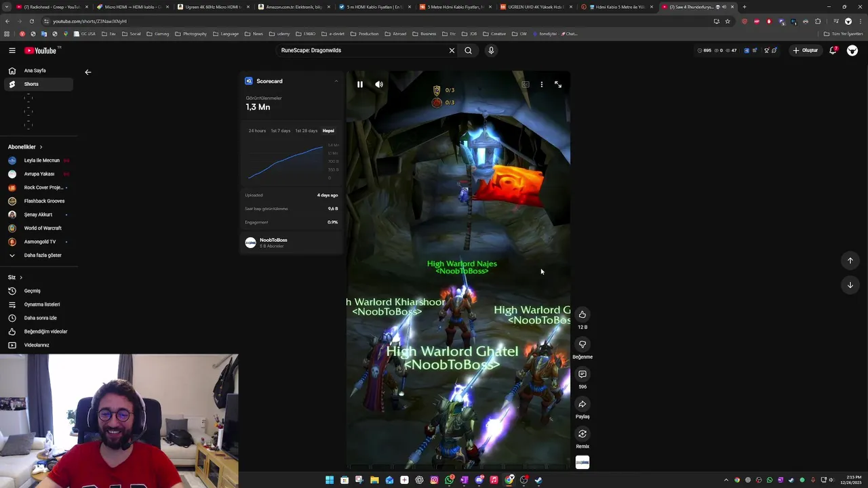Open Avrupa Yakası subscription
The image size is (868, 488).
point(38,174)
